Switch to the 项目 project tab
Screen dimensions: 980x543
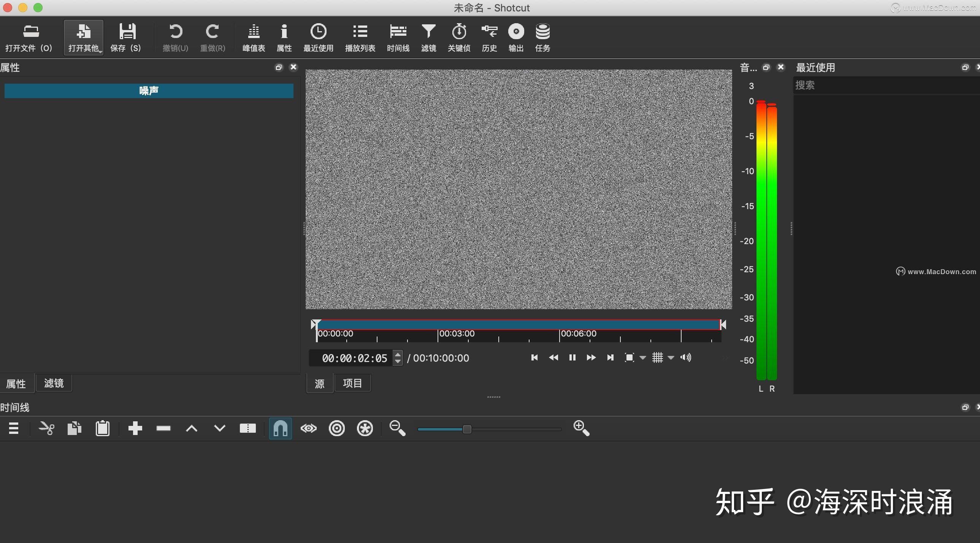pyautogui.click(x=352, y=383)
